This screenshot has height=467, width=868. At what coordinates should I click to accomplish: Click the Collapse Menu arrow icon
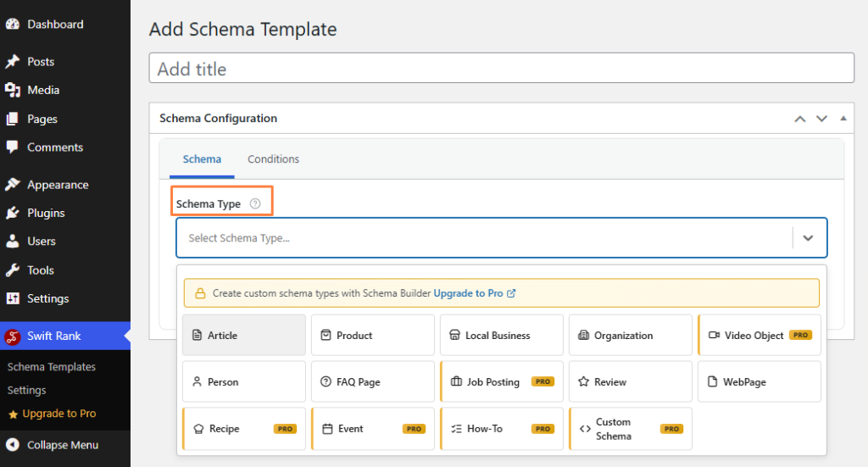tap(12, 445)
